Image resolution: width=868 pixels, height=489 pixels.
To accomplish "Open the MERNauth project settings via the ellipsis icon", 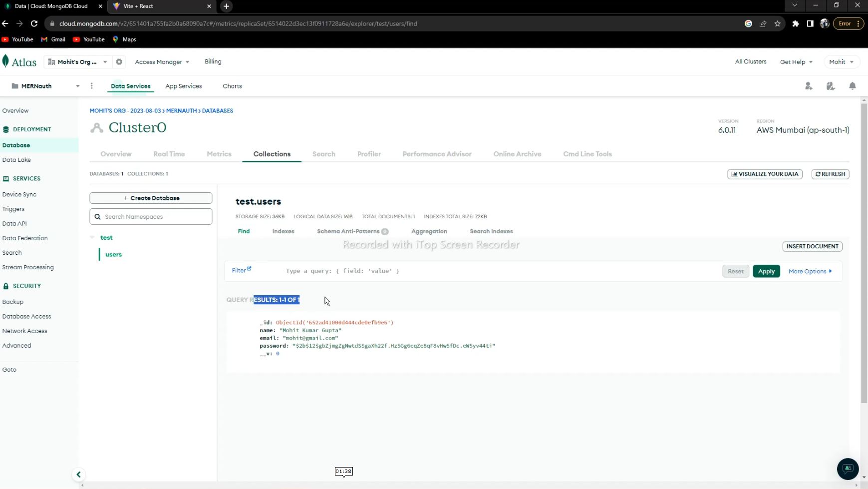I will click(x=92, y=86).
